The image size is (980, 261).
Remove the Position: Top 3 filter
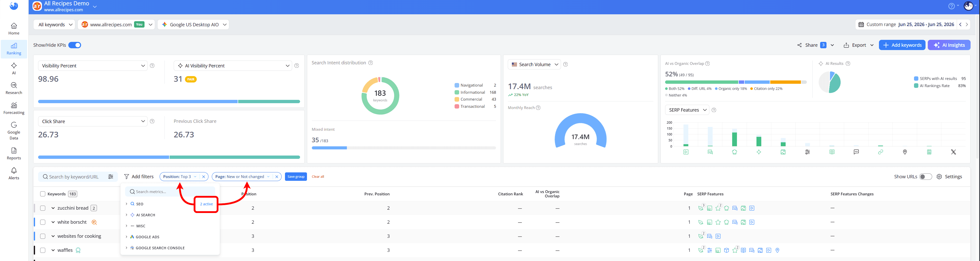pos(204,177)
